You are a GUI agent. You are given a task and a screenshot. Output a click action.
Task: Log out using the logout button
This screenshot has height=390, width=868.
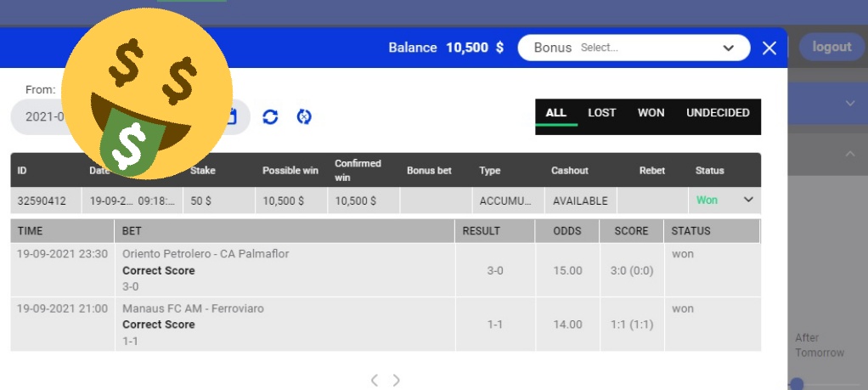[831, 47]
